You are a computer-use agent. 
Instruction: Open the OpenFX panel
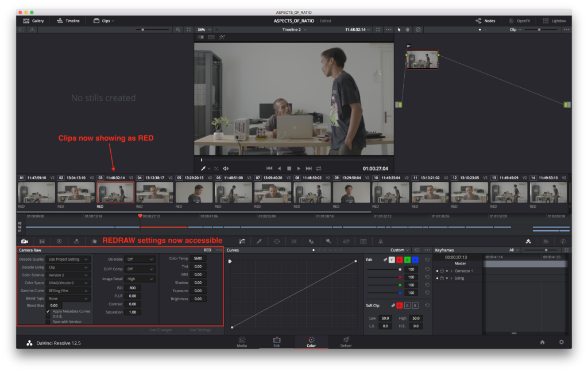coord(519,21)
